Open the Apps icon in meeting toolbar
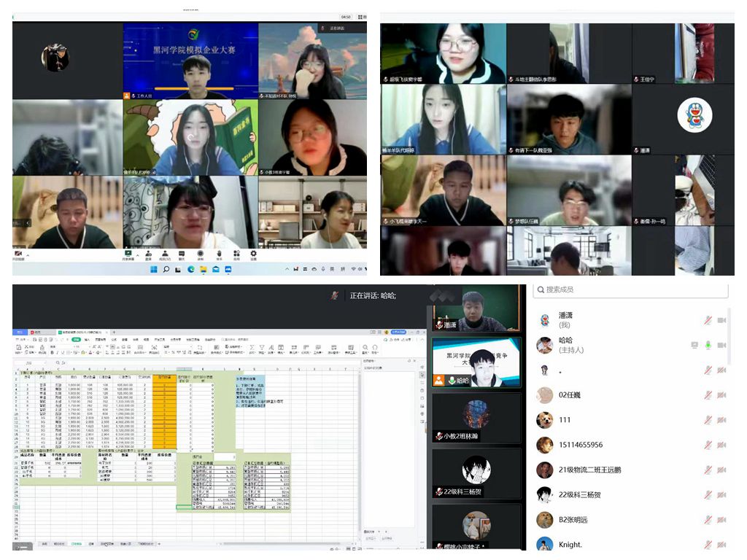The image size is (747, 560). pyautogui.click(x=236, y=254)
